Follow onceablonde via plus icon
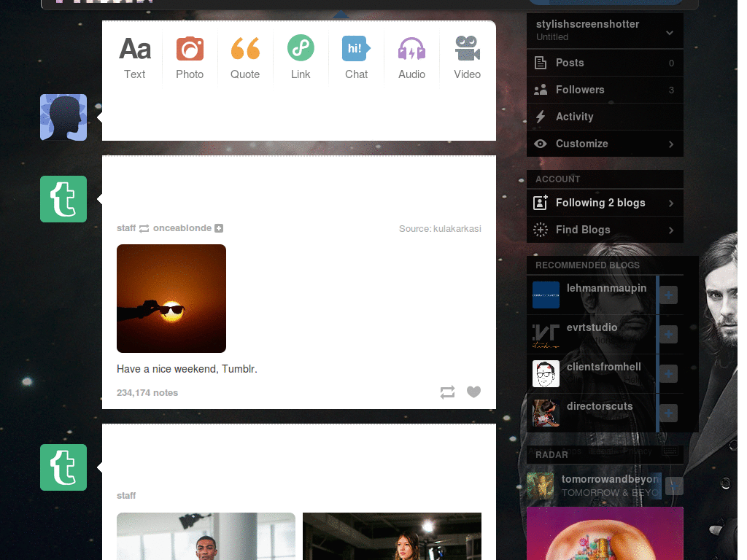The image size is (747, 560). [x=219, y=228]
